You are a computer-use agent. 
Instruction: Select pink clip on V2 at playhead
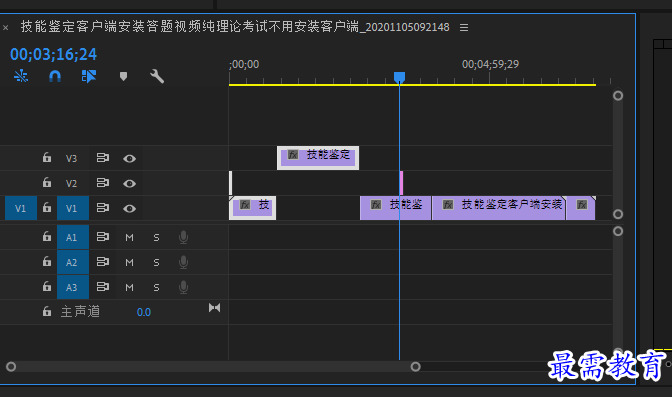coord(402,183)
